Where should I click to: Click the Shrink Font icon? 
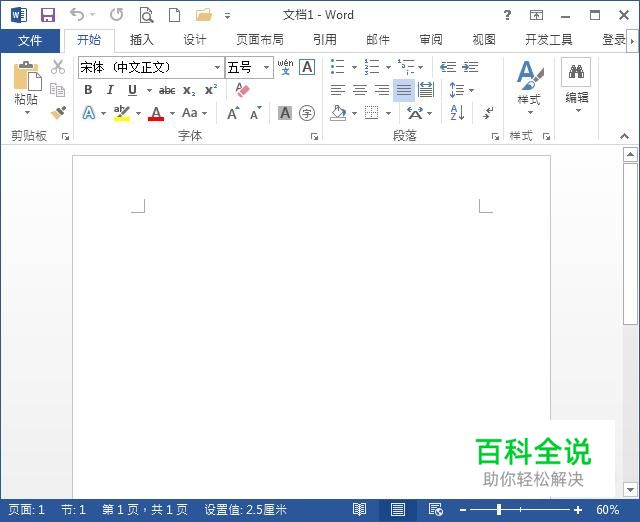point(256,113)
